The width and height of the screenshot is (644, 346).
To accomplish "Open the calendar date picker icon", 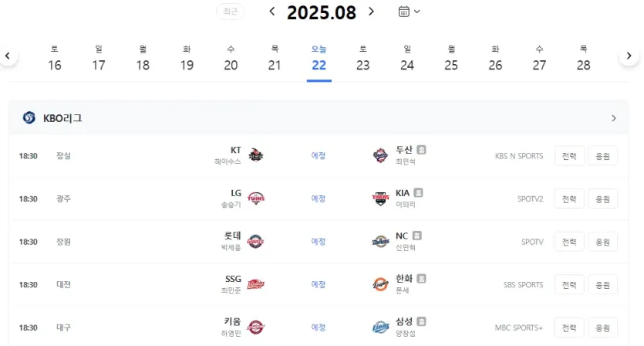I will [x=404, y=12].
